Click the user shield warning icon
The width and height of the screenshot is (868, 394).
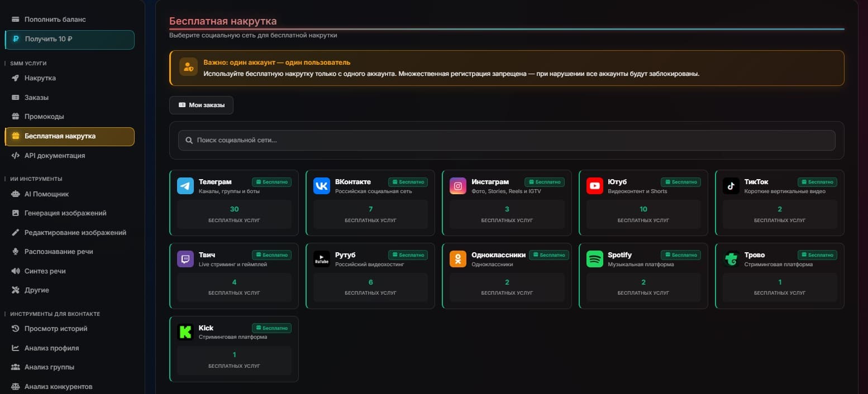189,67
